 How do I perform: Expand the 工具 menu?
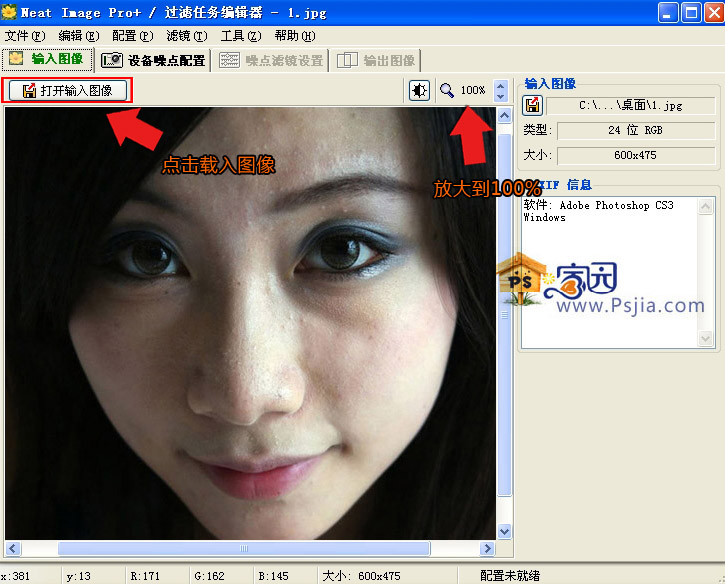pos(240,36)
